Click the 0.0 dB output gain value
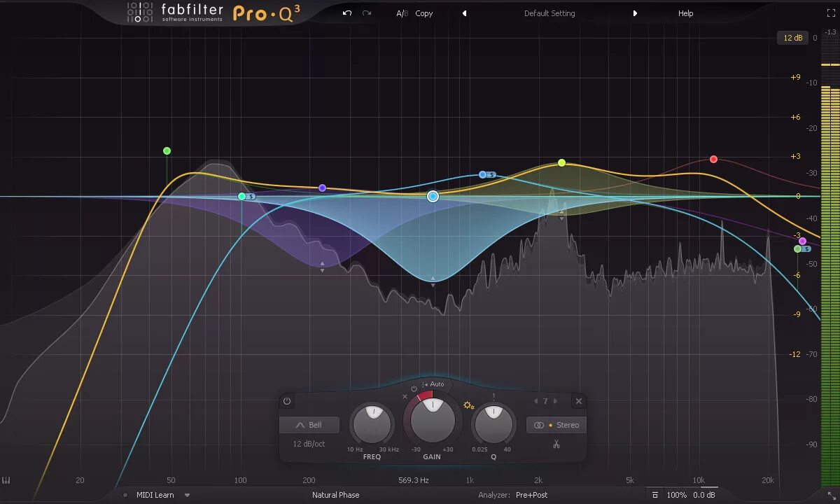This screenshot has height=504, width=840. tap(704, 495)
